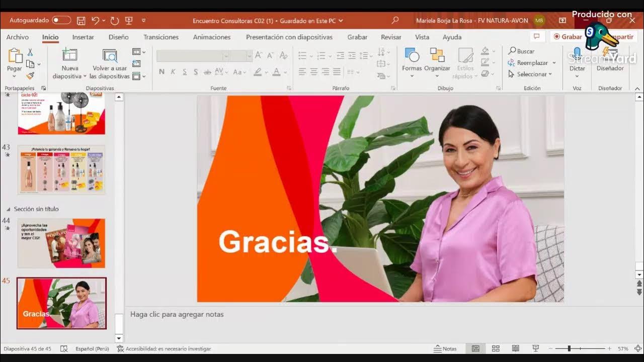Click the Grabar button at top right
This screenshot has width=644, height=362.
pyautogui.click(x=568, y=37)
